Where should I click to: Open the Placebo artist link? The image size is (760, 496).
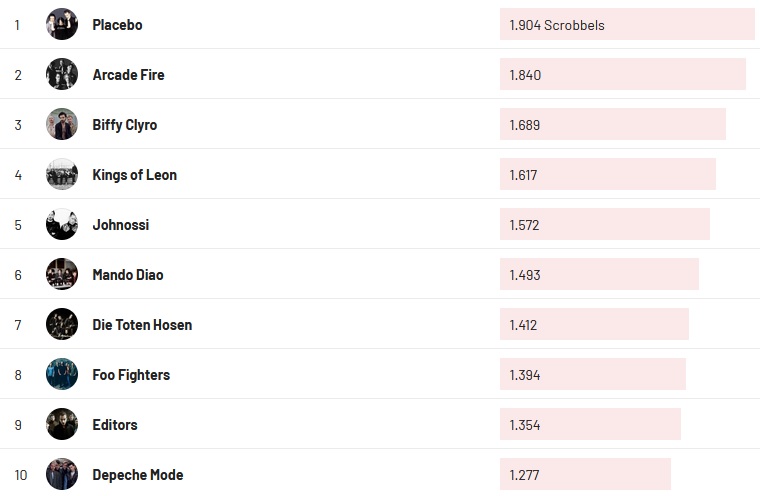tap(117, 25)
